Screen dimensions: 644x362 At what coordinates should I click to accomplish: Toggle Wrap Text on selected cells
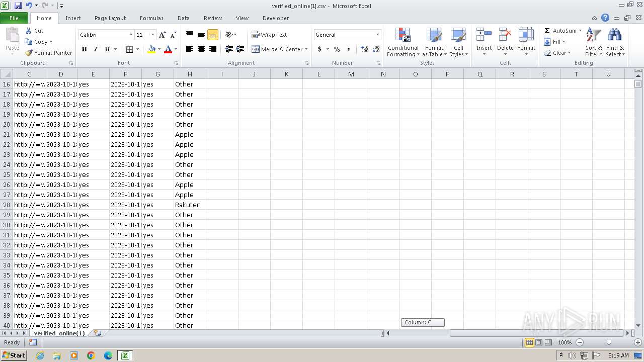pyautogui.click(x=269, y=35)
